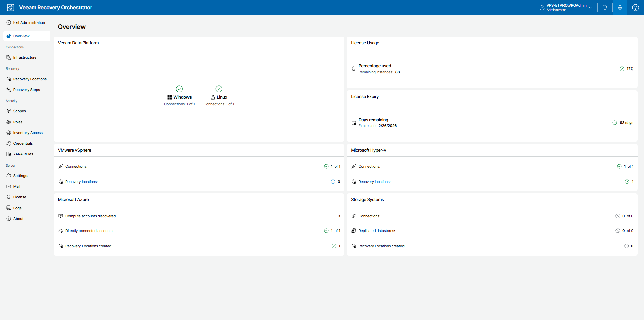Open the settings gear in header

pos(620,7)
